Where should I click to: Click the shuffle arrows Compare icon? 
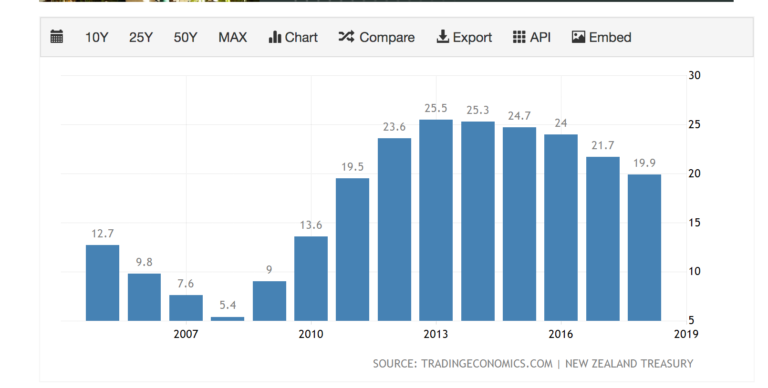[x=346, y=37]
